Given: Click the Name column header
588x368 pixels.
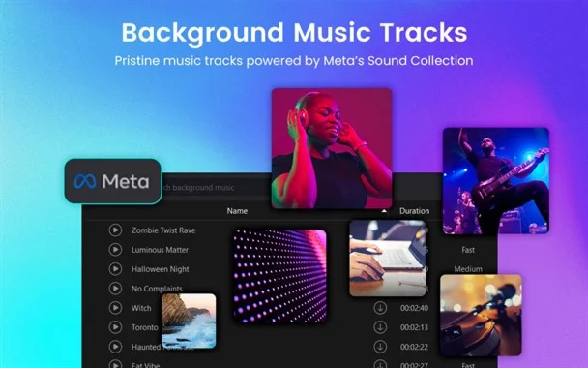Looking at the screenshot, I should coord(237,211).
